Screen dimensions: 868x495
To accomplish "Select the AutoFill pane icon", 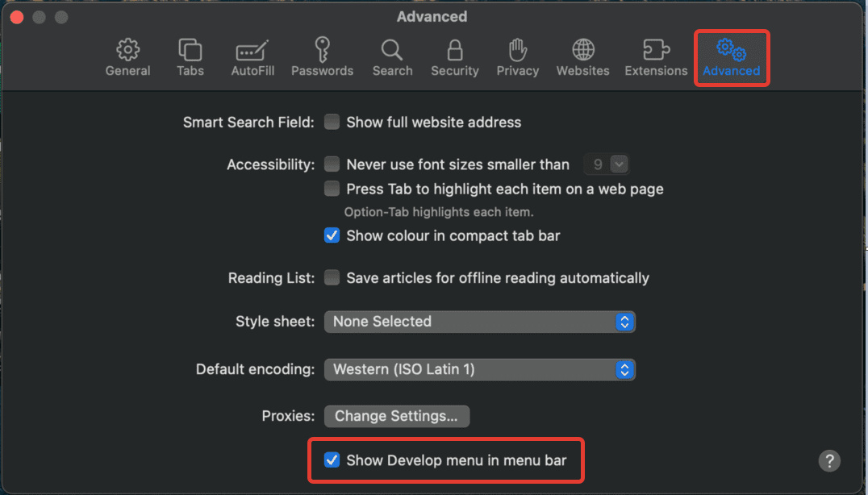I will pyautogui.click(x=252, y=50).
